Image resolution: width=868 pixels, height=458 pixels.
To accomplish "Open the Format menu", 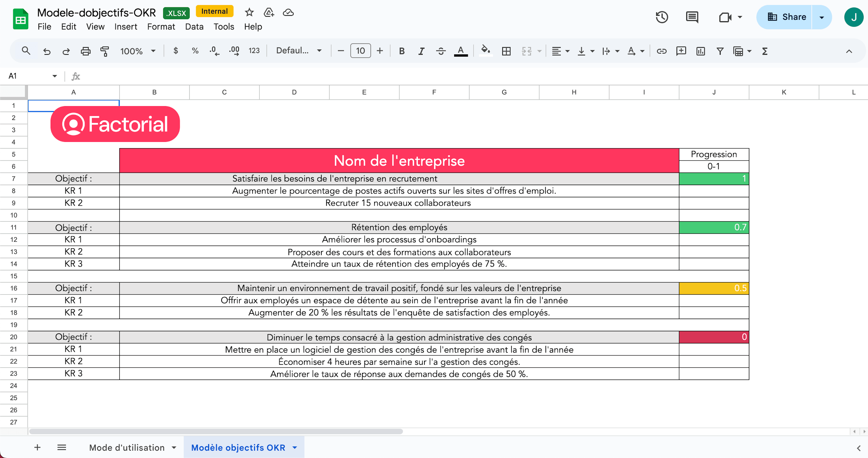I will [161, 27].
